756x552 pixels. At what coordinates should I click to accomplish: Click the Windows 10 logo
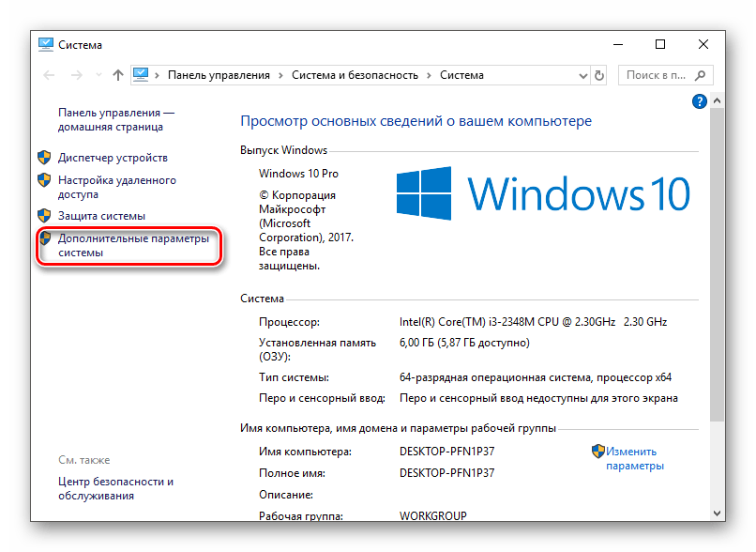543,193
